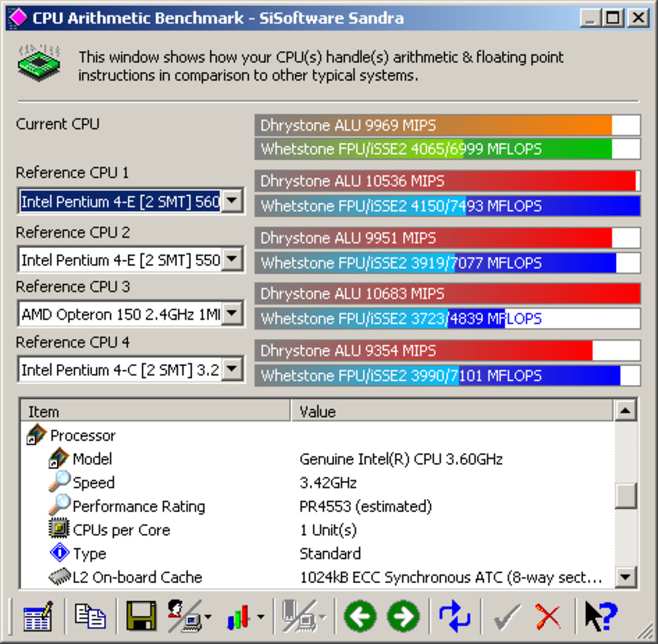Click the red X Cancel icon

pyautogui.click(x=548, y=616)
